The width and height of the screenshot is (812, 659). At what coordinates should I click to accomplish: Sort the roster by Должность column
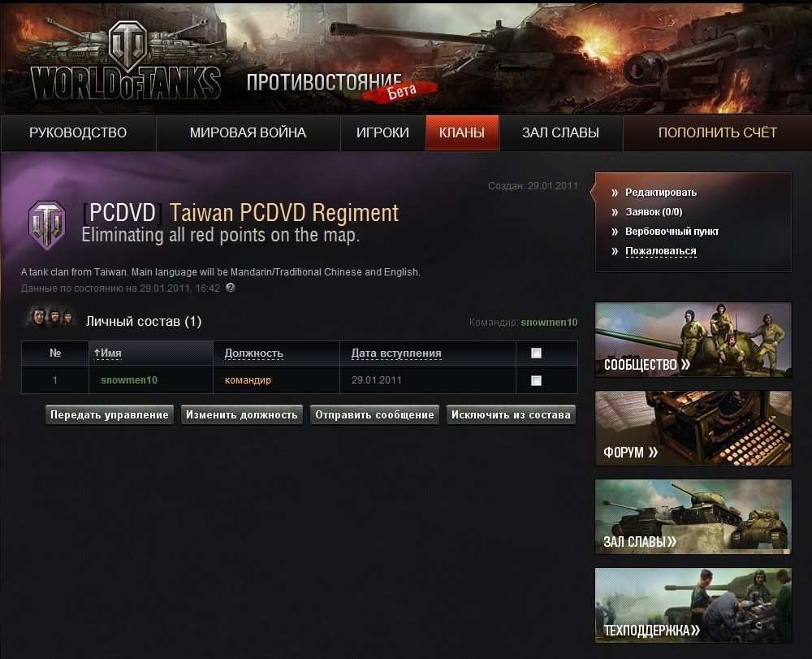(x=253, y=353)
